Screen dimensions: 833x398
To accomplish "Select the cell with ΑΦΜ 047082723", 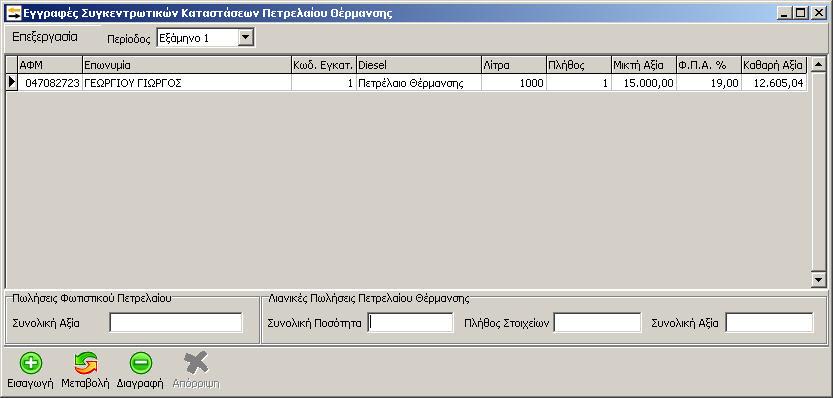I will [x=50, y=83].
